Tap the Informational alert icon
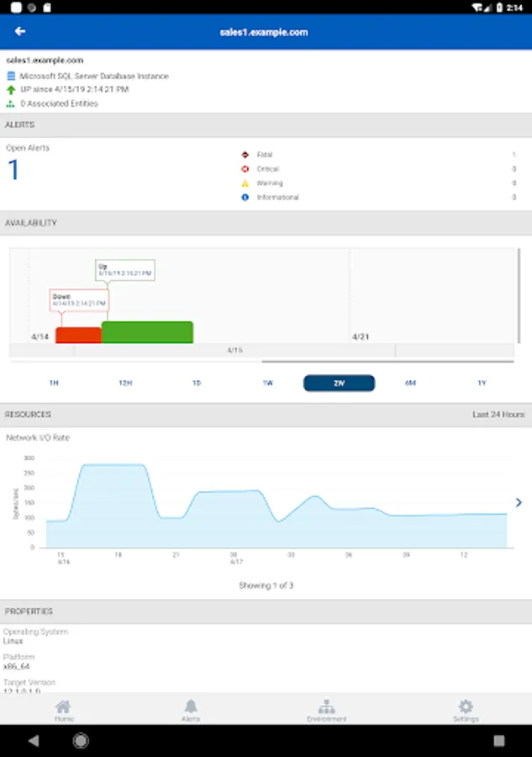This screenshot has height=757, width=532. 245,197
